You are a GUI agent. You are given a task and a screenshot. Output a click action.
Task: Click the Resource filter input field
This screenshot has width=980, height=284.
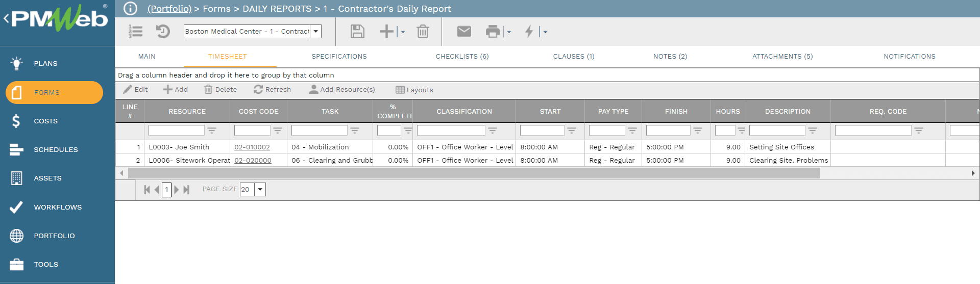coord(177,131)
